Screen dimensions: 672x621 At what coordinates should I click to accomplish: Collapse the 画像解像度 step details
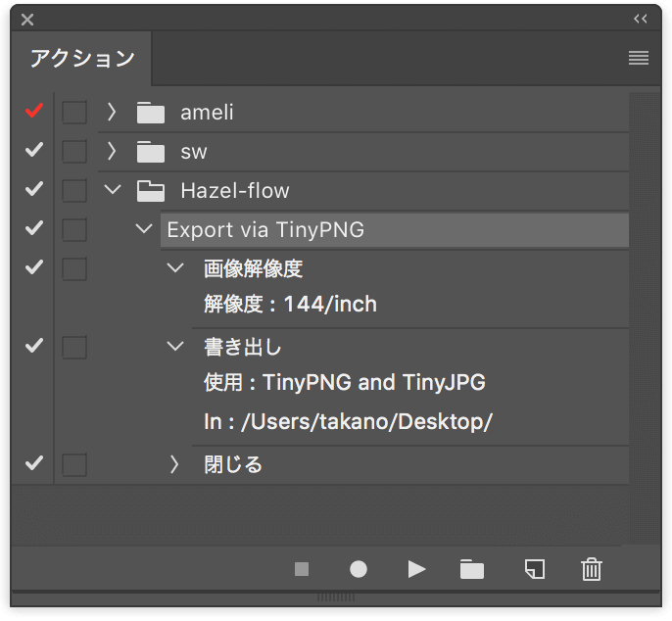[175, 268]
